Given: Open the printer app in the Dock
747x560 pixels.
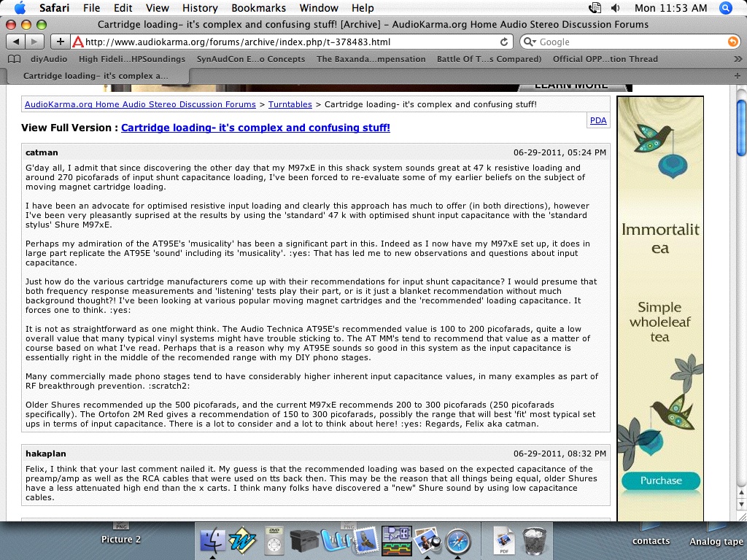Looking at the screenshot, I should click(304, 542).
